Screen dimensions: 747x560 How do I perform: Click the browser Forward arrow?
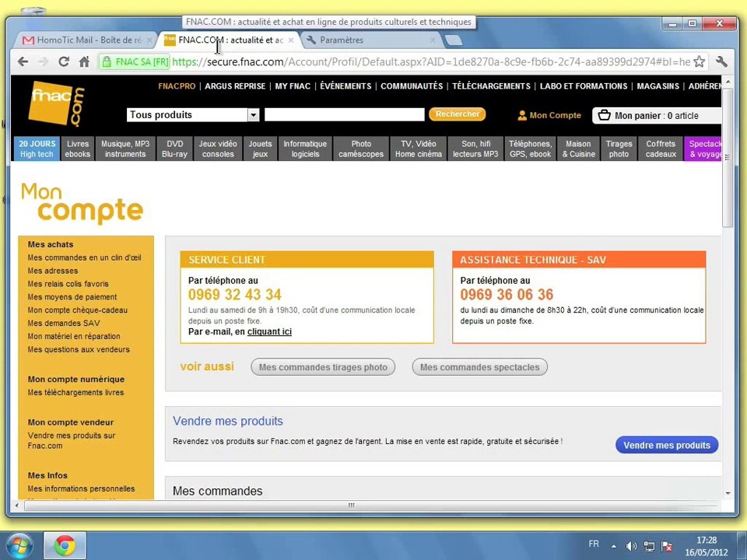[44, 61]
